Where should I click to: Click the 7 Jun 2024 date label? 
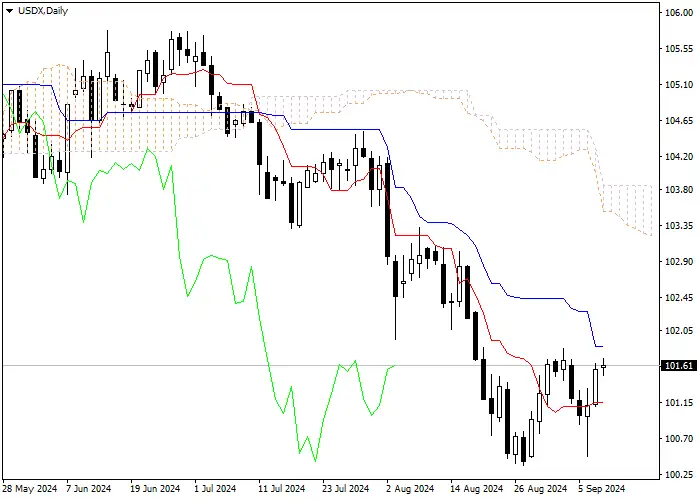(x=88, y=489)
